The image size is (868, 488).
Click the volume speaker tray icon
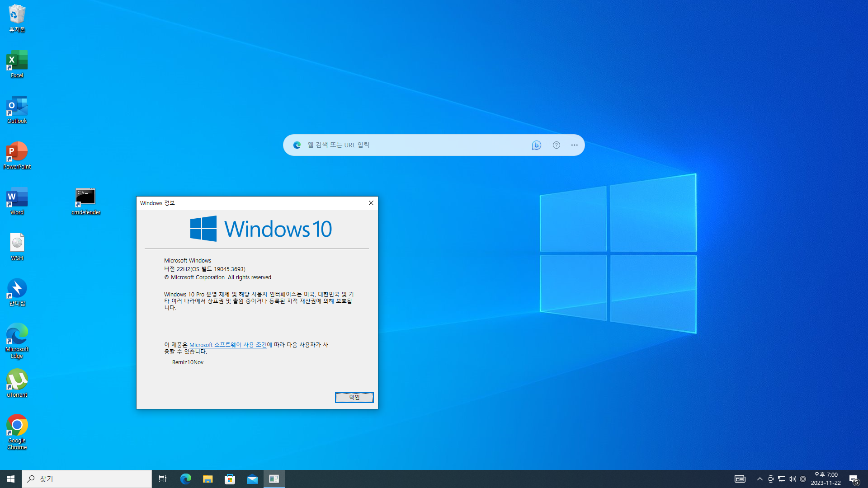[793, 479]
